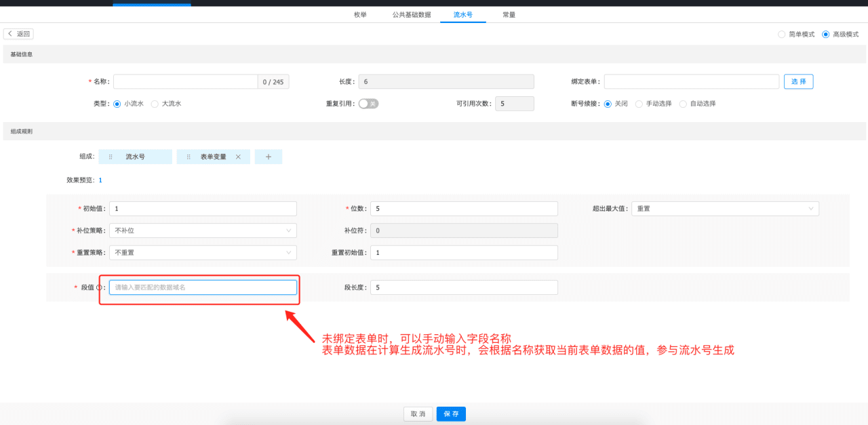
Task: Click the 补位符 field
Action: pyautogui.click(x=464, y=230)
